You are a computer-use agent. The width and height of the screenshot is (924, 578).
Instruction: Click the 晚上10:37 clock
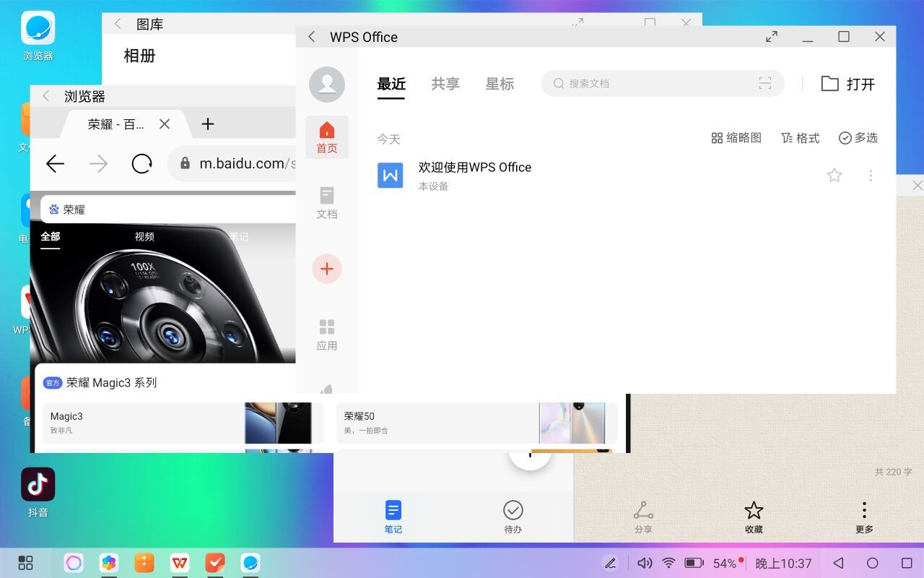784,563
